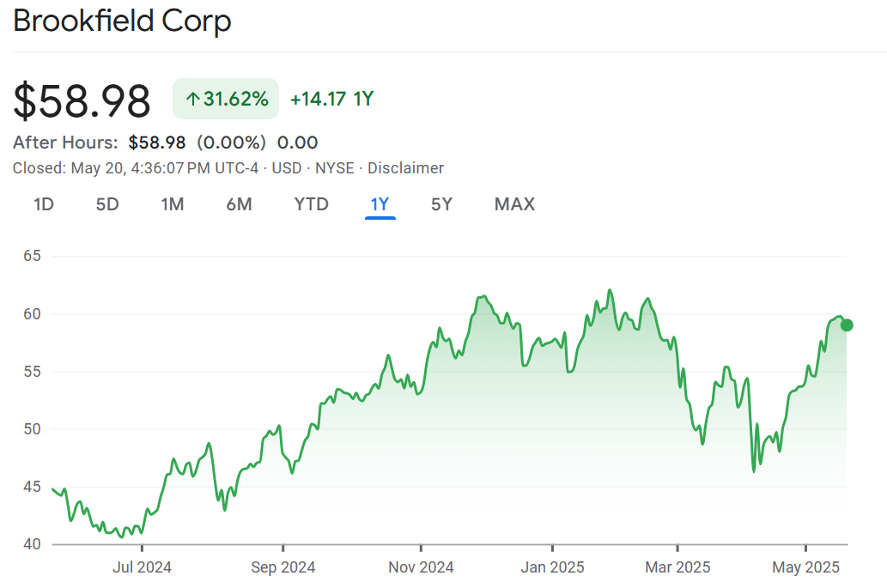The image size is (887, 588).
Task: Click the large $58.98 price
Action: coord(82,100)
